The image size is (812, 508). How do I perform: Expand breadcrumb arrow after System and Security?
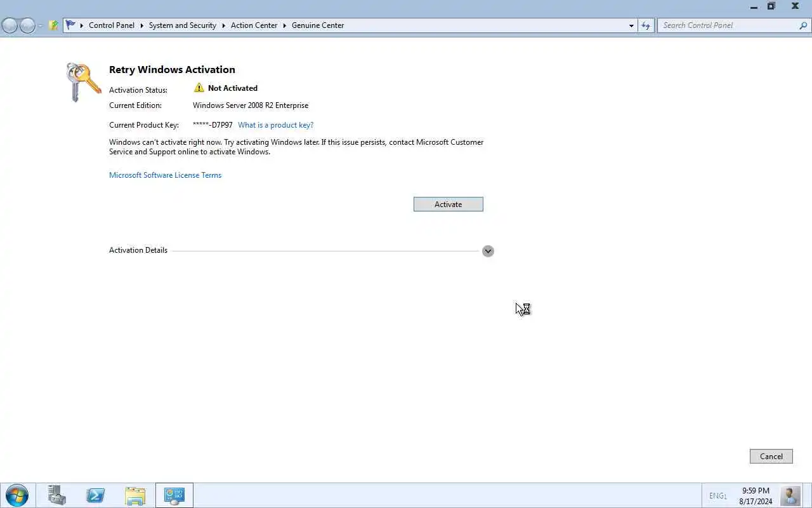[x=224, y=25]
